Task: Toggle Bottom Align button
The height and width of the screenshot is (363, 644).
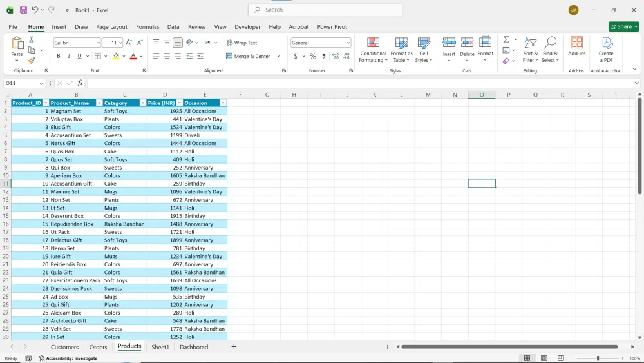Action: point(178,43)
